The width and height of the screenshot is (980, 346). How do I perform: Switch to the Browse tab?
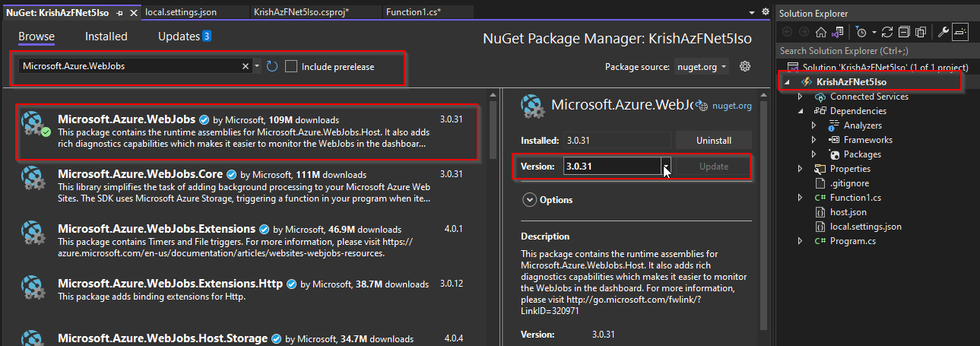[36, 37]
